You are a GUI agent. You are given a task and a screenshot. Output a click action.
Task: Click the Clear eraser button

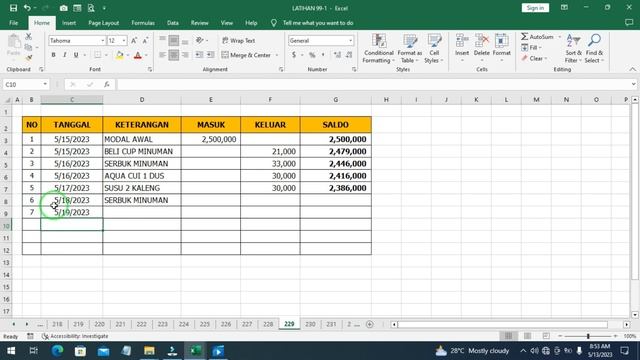(533, 58)
